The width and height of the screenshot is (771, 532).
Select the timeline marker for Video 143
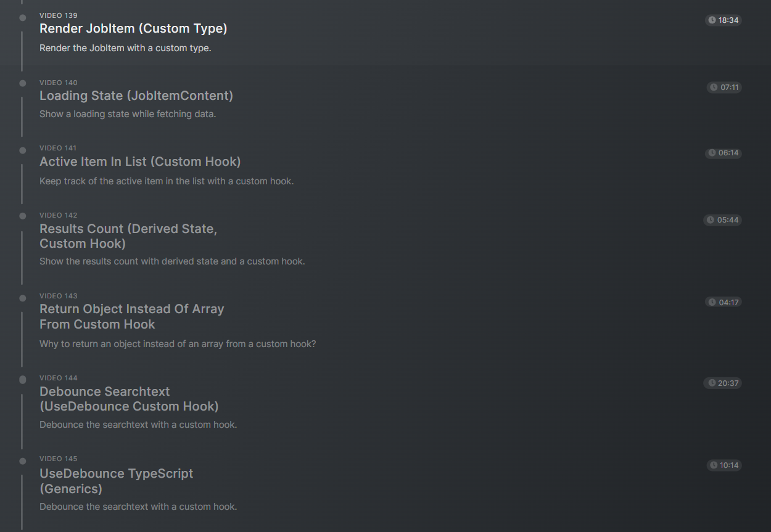click(23, 298)
